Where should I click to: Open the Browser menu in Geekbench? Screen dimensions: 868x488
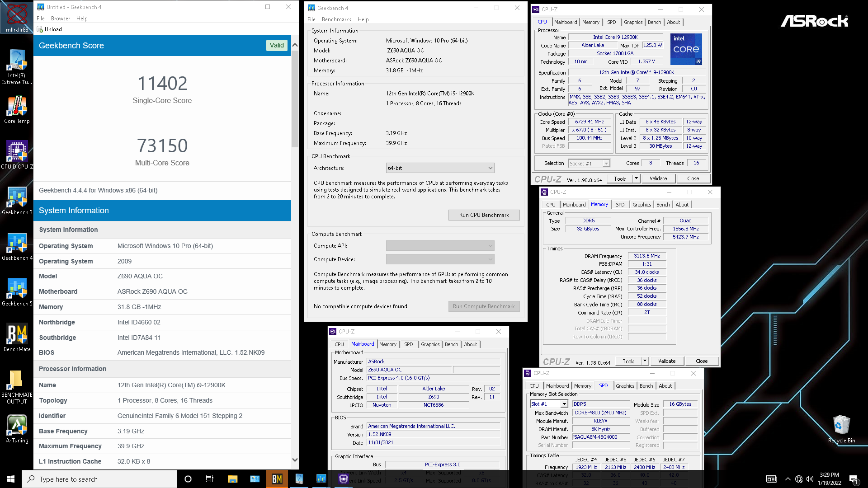(x=61, y=19)
